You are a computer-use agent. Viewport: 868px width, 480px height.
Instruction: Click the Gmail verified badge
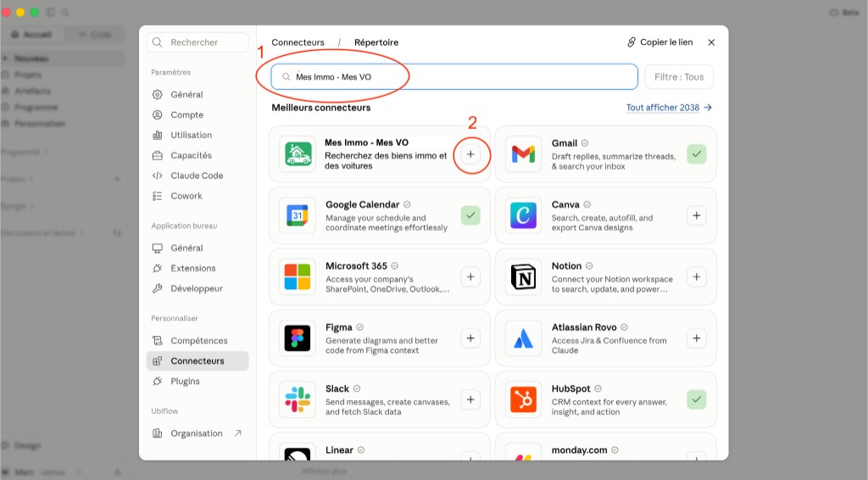585,143
